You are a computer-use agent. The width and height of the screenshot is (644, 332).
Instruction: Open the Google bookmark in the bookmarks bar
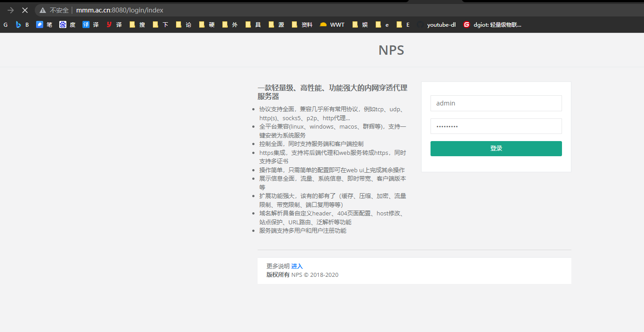[x=6, y=24]
